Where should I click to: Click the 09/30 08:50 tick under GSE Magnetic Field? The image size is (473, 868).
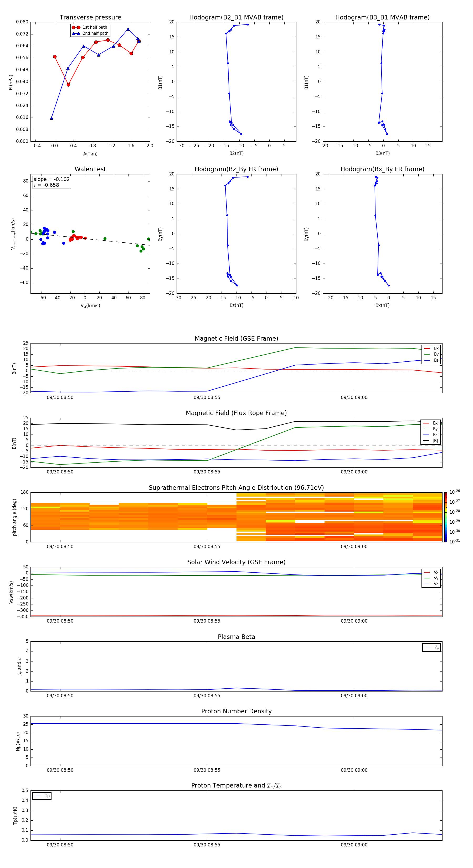click(x=60, y=398)
